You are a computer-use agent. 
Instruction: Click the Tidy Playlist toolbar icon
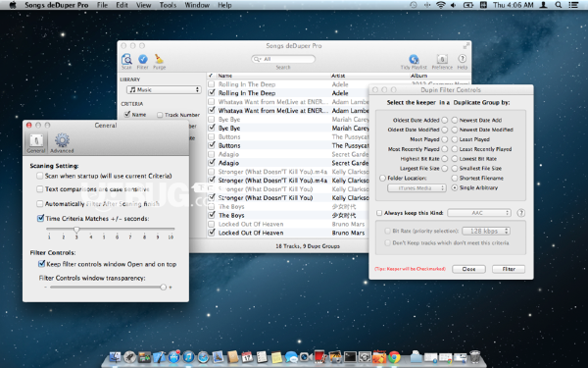tap(414, 59)
